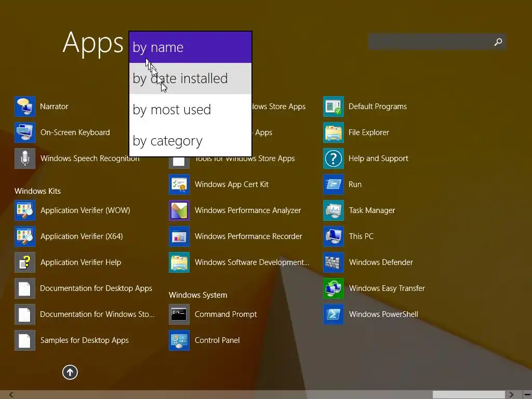Sort apps by category
532x399 pixels.
[x=190, y=141]
